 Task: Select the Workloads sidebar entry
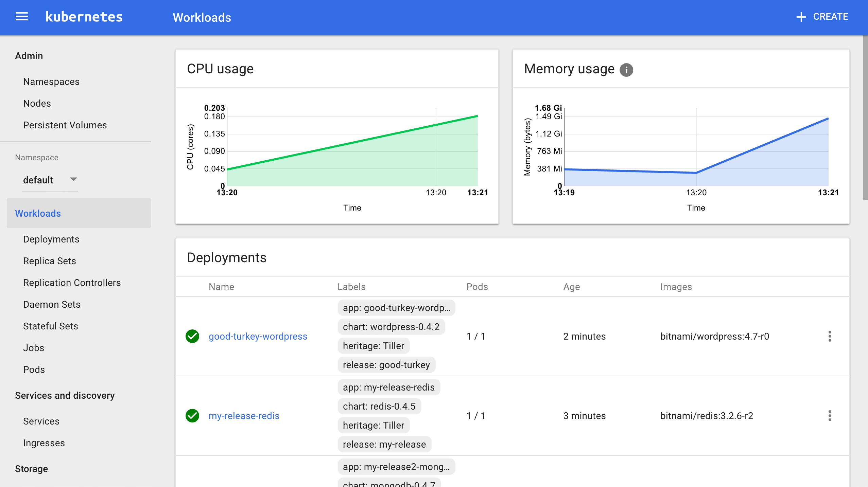(x=38, y=213)
